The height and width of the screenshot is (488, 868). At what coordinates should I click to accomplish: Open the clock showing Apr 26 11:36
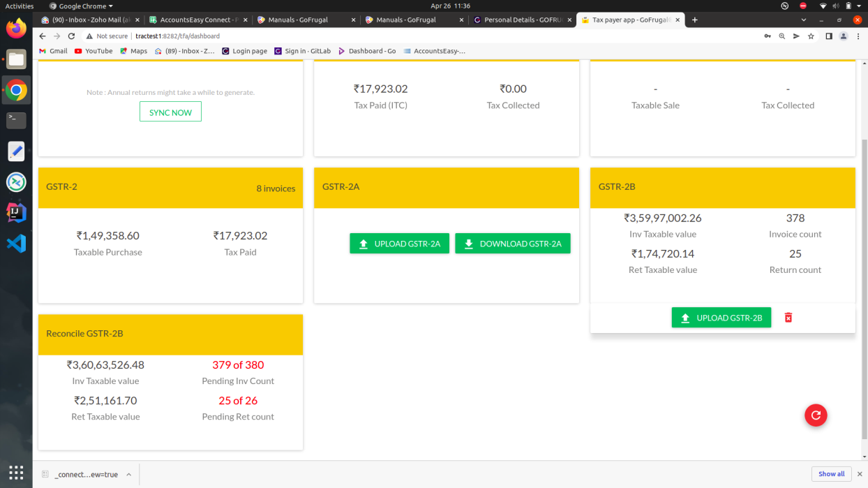tap(450, 6)
